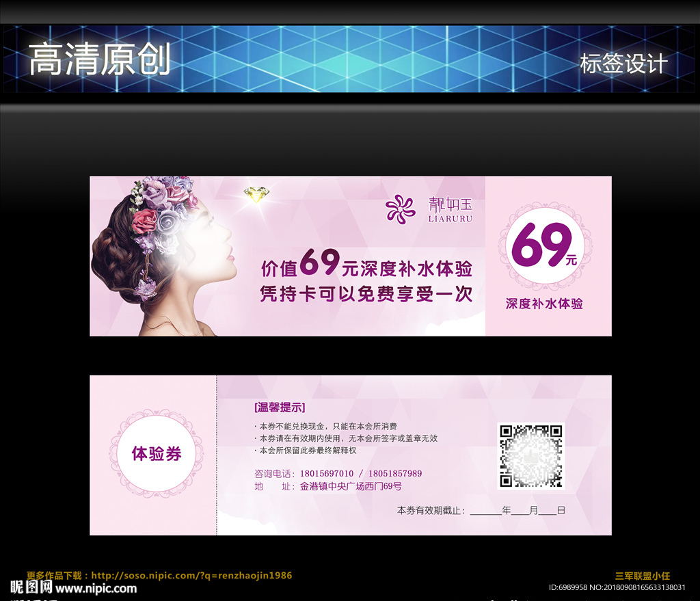The image size is (700, 601).
Task: Click the blank year field before 年
Action: point(486,511)
